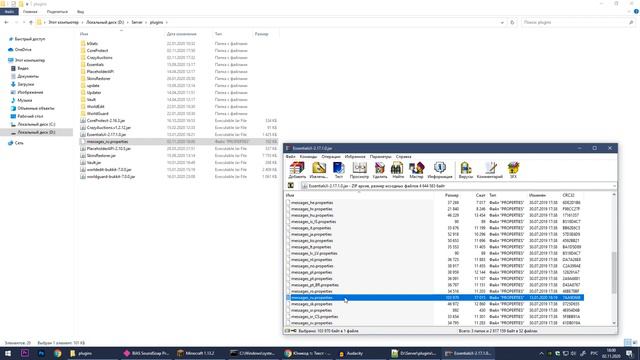Open the Избранное menu in WinRAR

355,157
